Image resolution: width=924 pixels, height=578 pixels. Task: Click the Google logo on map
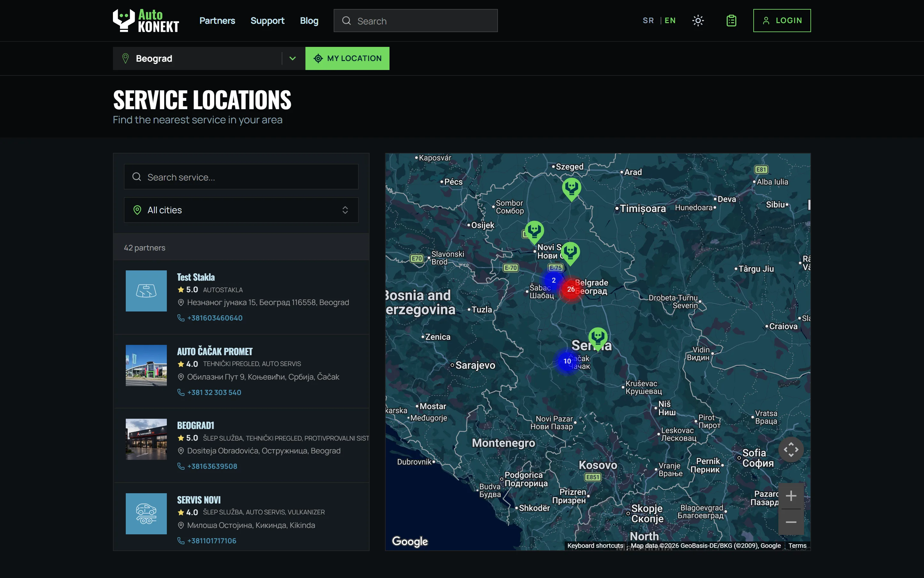pos(410,541)
